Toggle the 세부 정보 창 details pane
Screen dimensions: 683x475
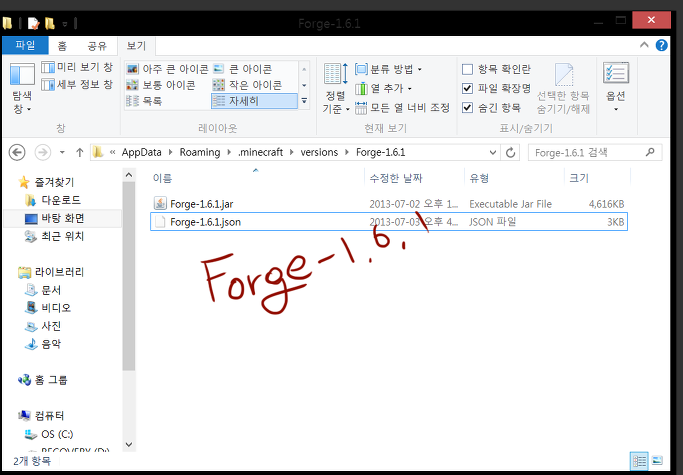tap(78, 84)
